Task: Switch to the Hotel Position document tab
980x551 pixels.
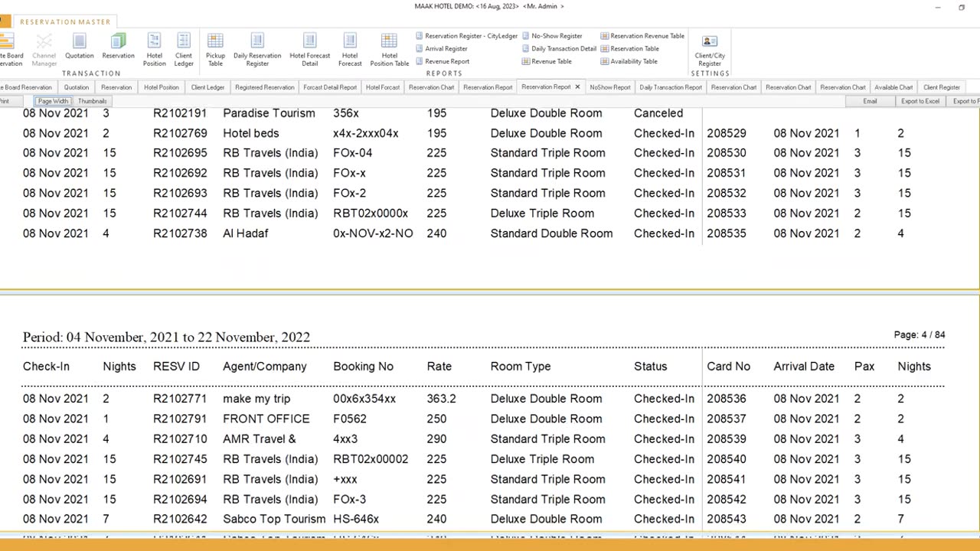Action: (x=161, y=87)
